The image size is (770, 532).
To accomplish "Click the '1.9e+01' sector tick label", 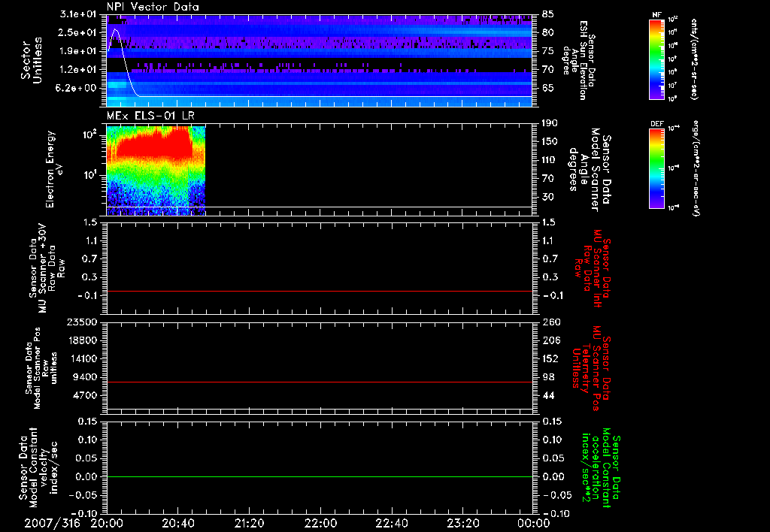I will click(x=77, y=51).
